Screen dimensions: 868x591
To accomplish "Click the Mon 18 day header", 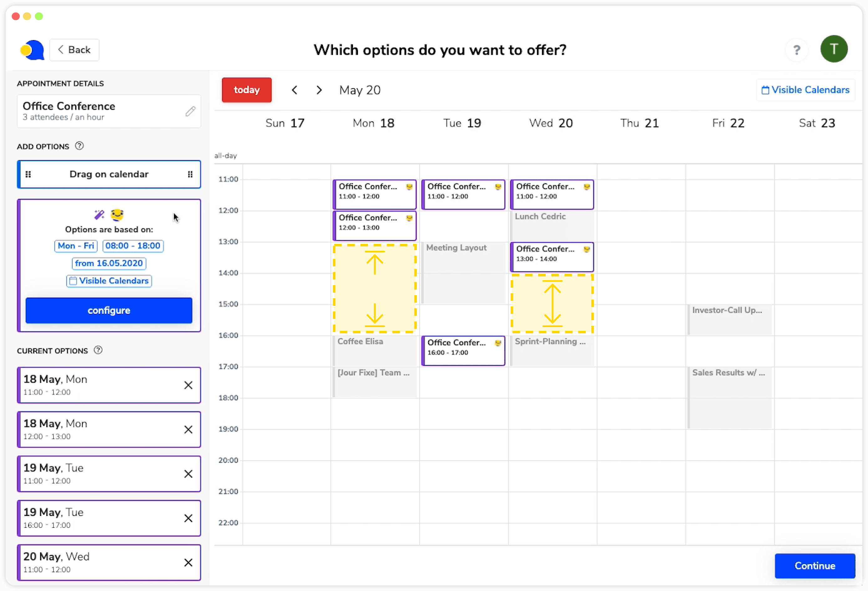I will (x=374, y=123).
